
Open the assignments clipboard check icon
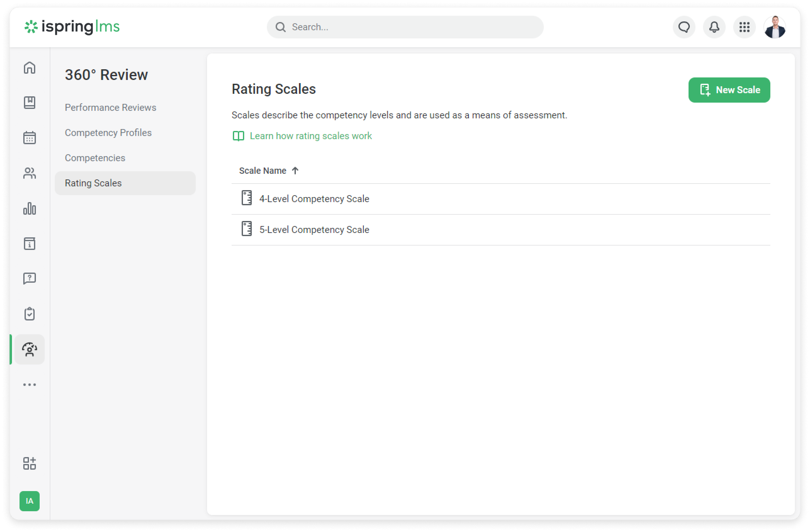point(30,314)
